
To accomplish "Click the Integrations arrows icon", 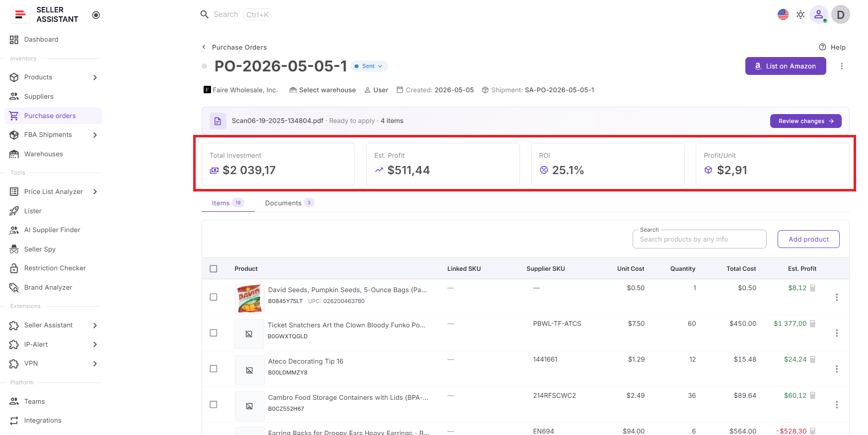I will pos(14,421).
